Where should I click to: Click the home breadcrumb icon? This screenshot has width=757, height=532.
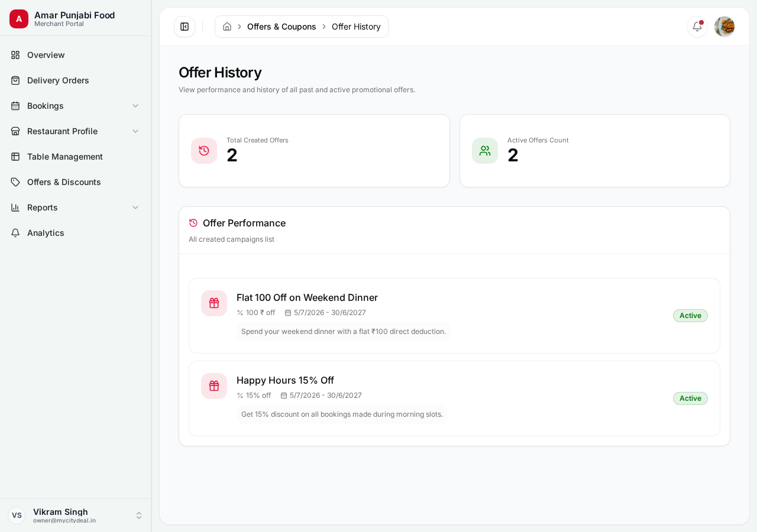227,27
